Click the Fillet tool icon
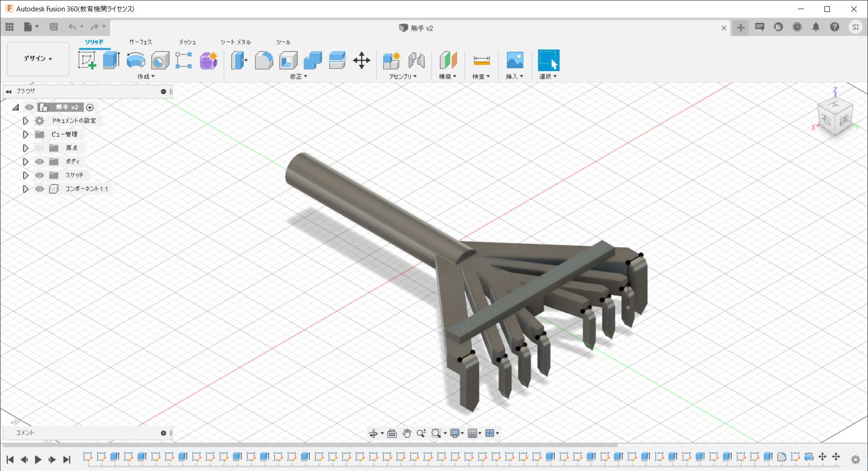Viewport: 868px width, 471px height. tap(264, 60)
